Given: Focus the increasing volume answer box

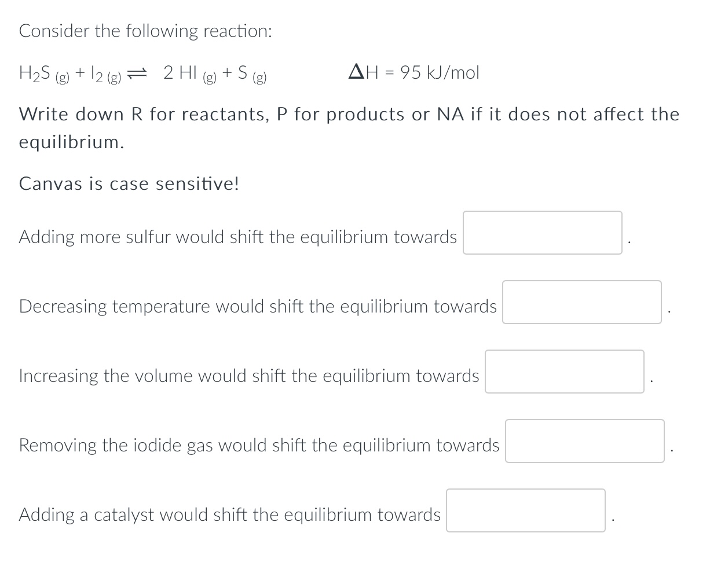Looking at the screenshot, I should [x=564, y=372].
